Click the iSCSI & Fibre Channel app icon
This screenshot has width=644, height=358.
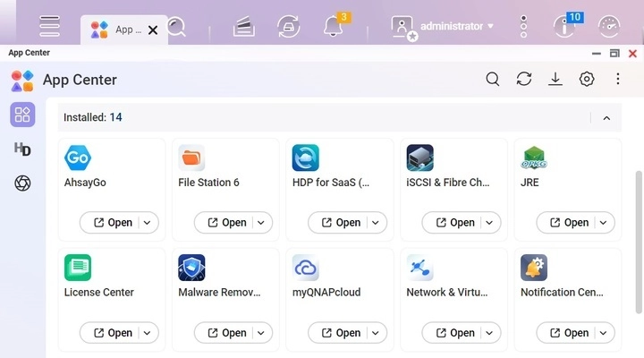(x=419, y=158)
